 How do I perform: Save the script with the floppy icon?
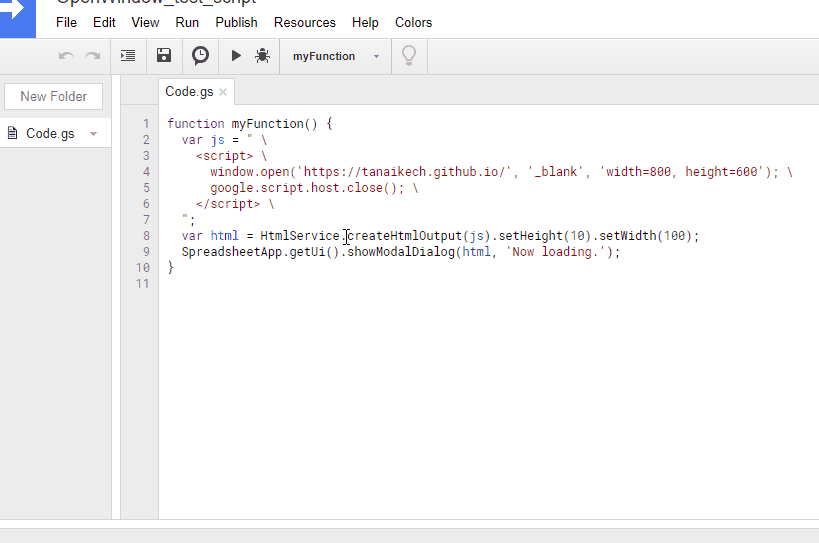point(164,55)
